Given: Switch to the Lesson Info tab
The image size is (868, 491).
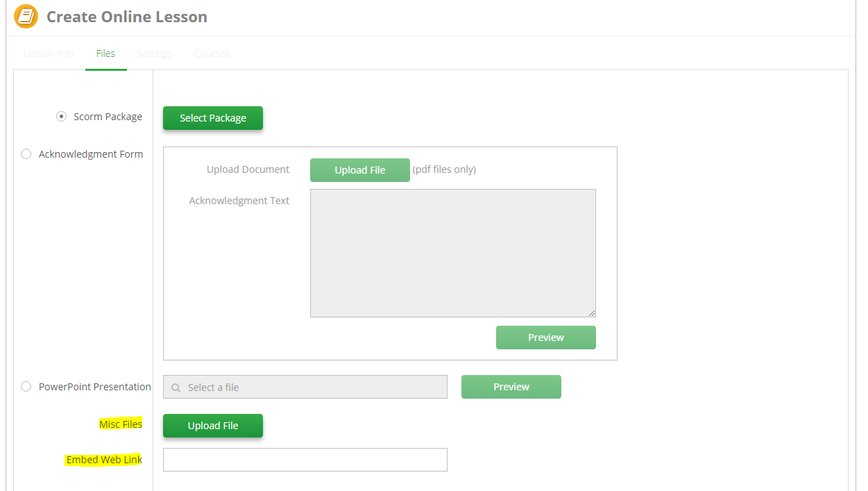Looking at the screenshot, I should (x=48, y=53).
